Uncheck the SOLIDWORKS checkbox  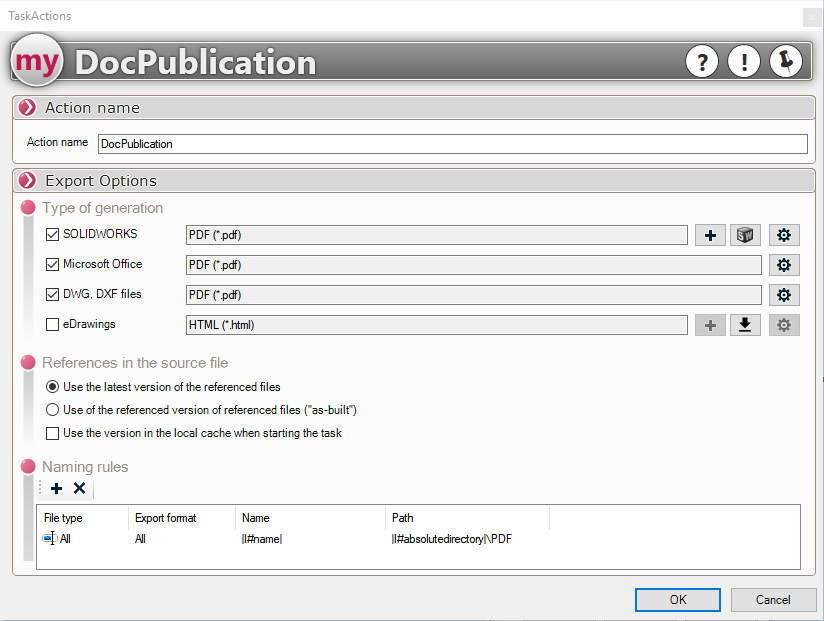click(53, 235)
